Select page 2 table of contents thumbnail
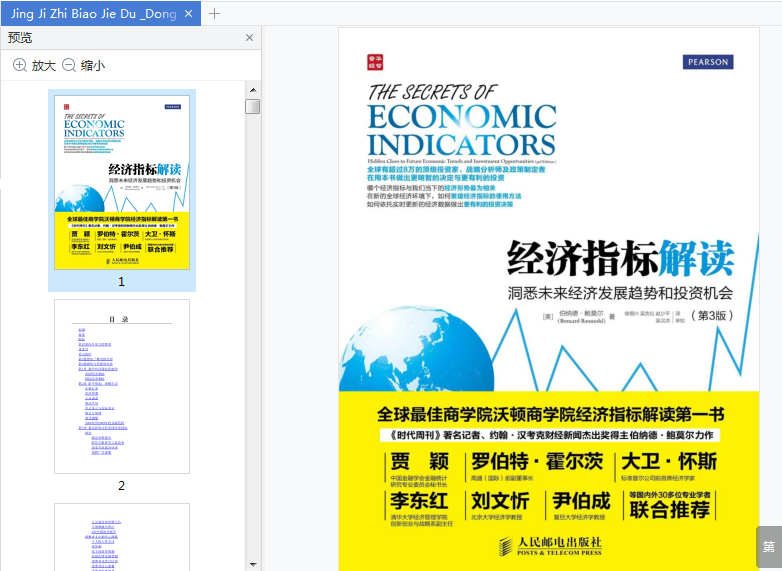 122,386
